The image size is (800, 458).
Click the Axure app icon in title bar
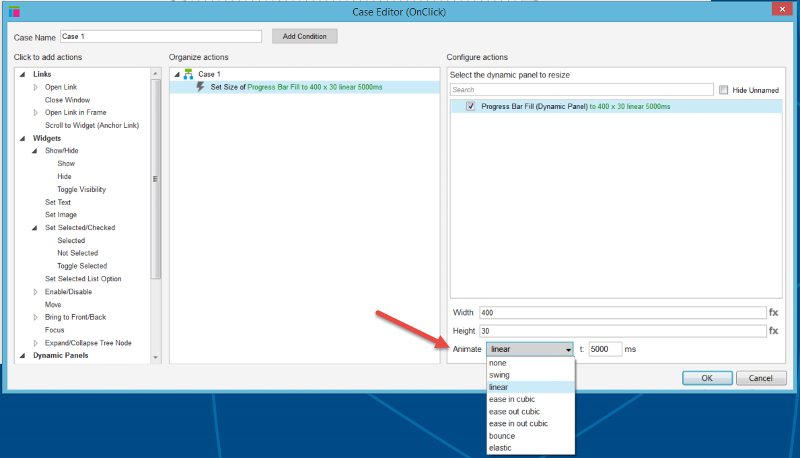14,12
